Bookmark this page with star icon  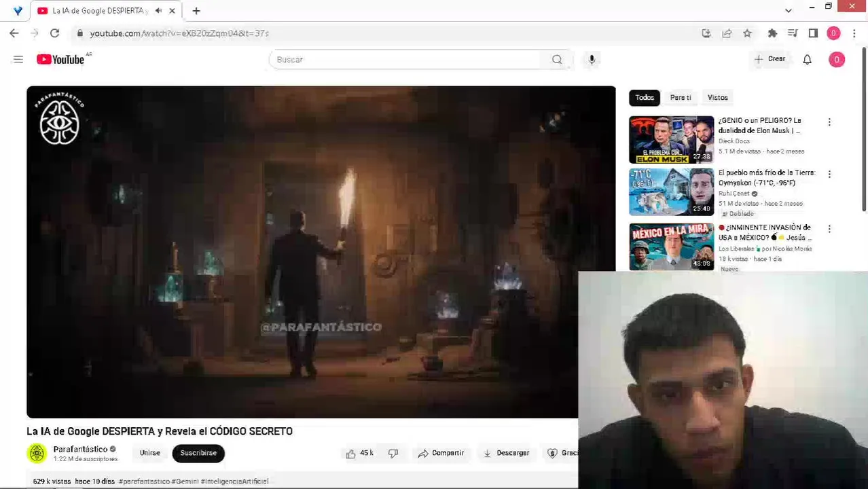747,33
